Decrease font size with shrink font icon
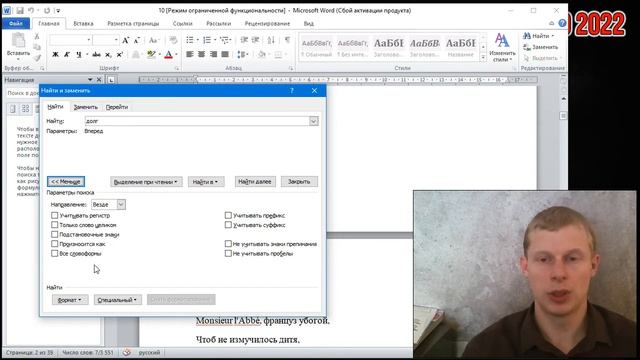 pyautogui.click(x=137, y=40)
